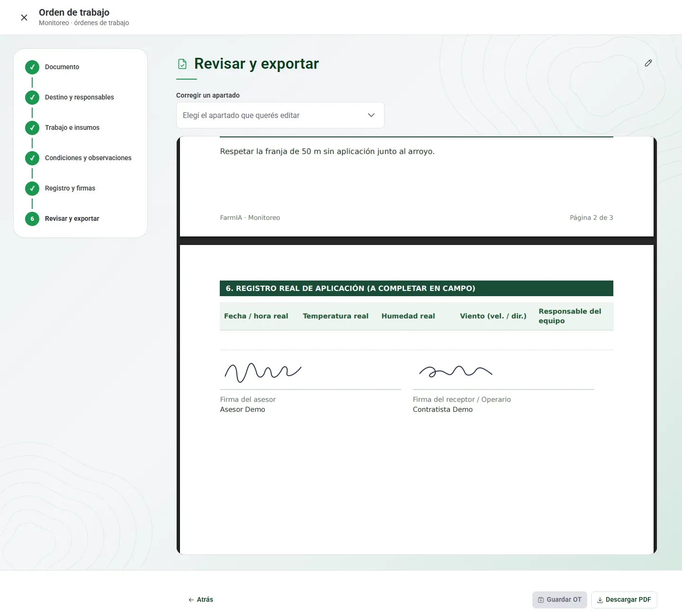The image size is (682, 616).
Task: Click the step 6 number badge
Action: 32,218
